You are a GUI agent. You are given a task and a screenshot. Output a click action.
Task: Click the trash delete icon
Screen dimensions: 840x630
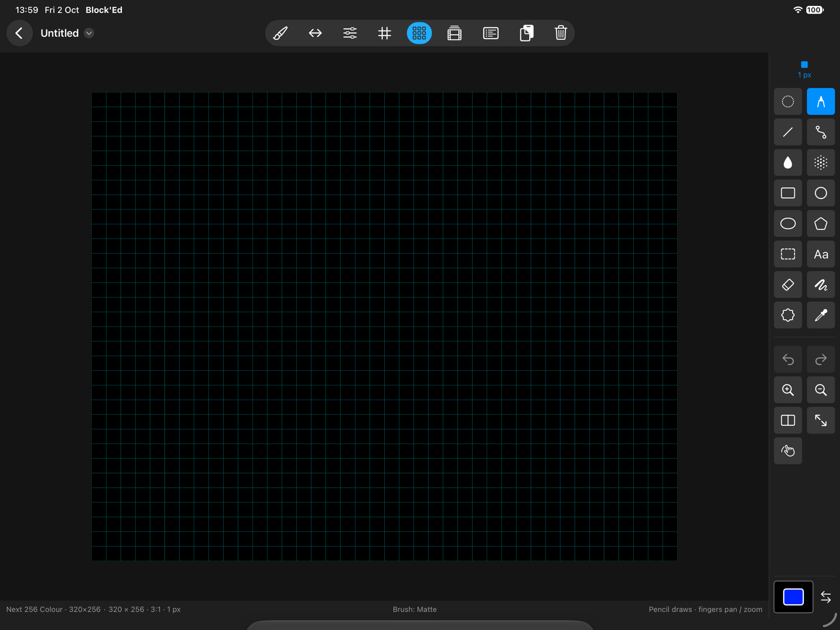[x=561, y=33]
